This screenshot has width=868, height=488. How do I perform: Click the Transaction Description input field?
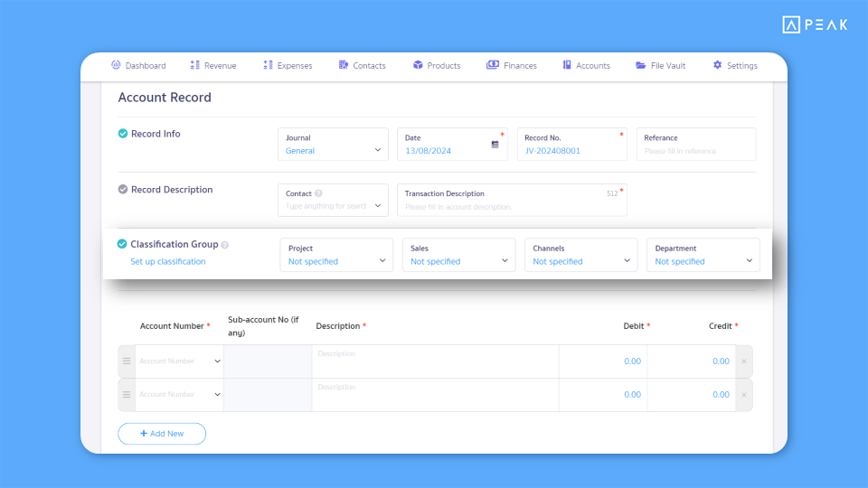[511, 207]
